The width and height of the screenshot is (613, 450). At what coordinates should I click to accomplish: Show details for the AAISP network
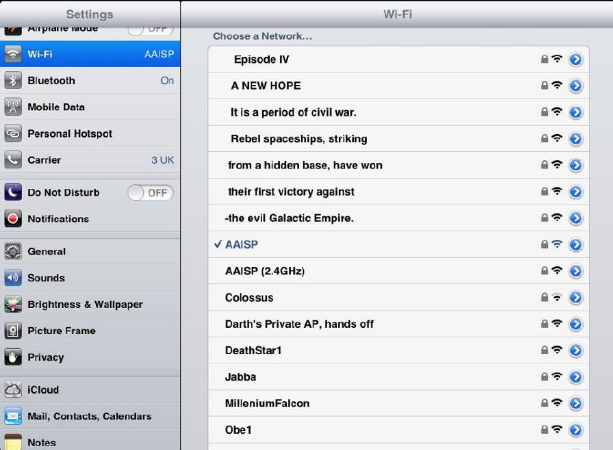click(x=575, y=244)
